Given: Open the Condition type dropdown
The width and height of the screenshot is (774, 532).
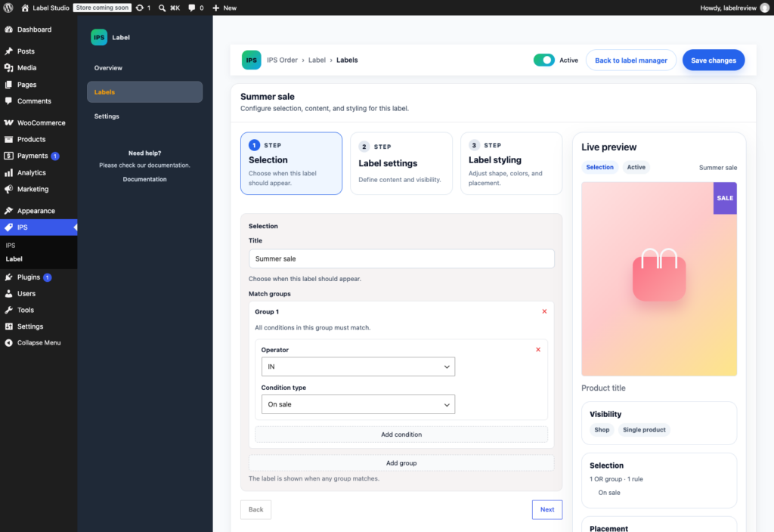Looking at the screenshot, I should pos(358,404).
